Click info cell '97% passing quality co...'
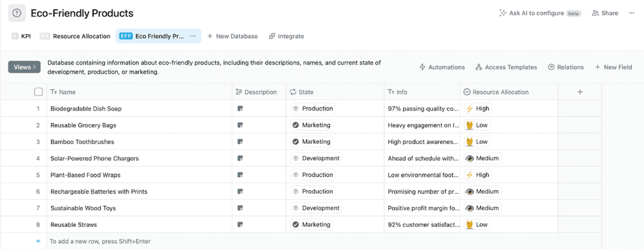The image size is (644, 249). coord(422,109)
